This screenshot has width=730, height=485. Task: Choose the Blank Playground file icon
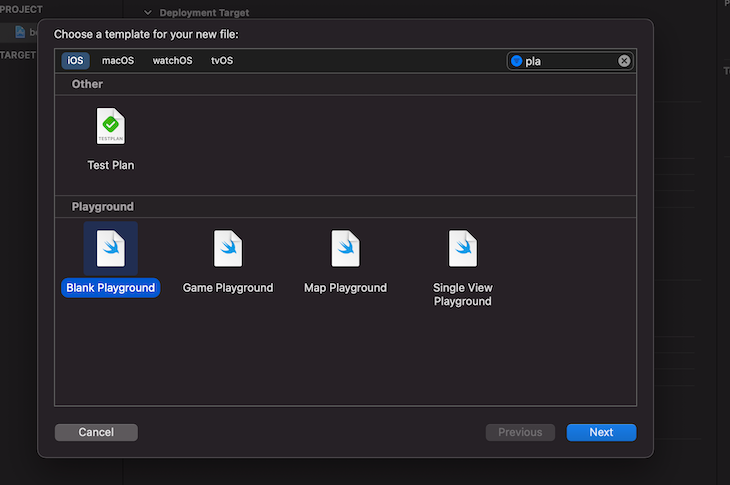[110, 249]
